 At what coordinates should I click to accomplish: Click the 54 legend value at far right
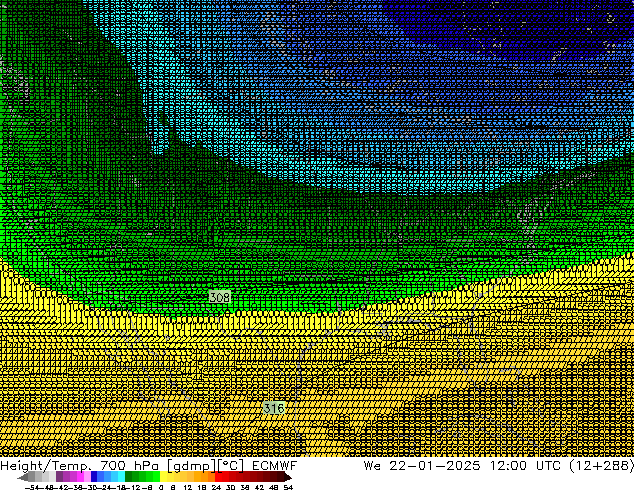click(x=288, y=487)
